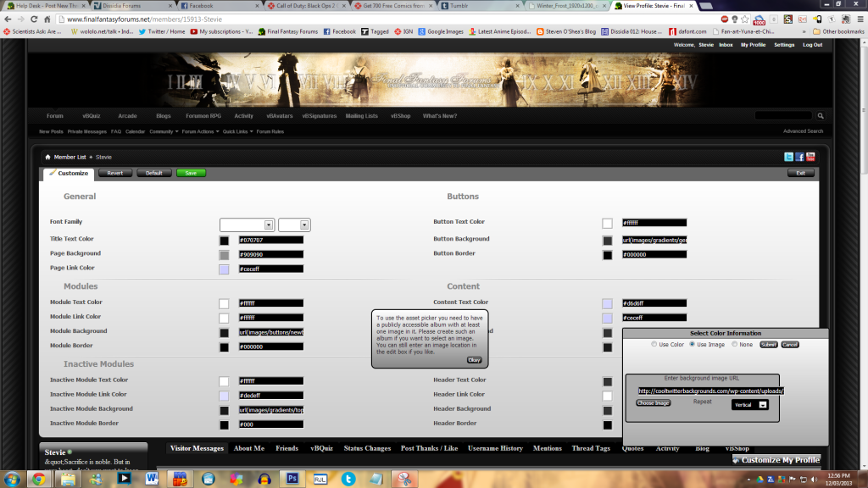
Task: Click Okay in the asset picker message
Action: [x=474, y=360]
